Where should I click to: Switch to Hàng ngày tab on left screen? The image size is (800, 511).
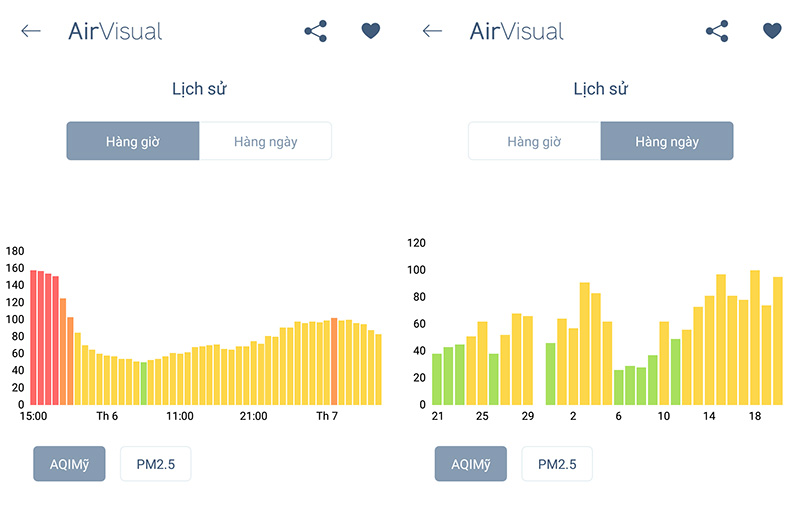[265, 141]
